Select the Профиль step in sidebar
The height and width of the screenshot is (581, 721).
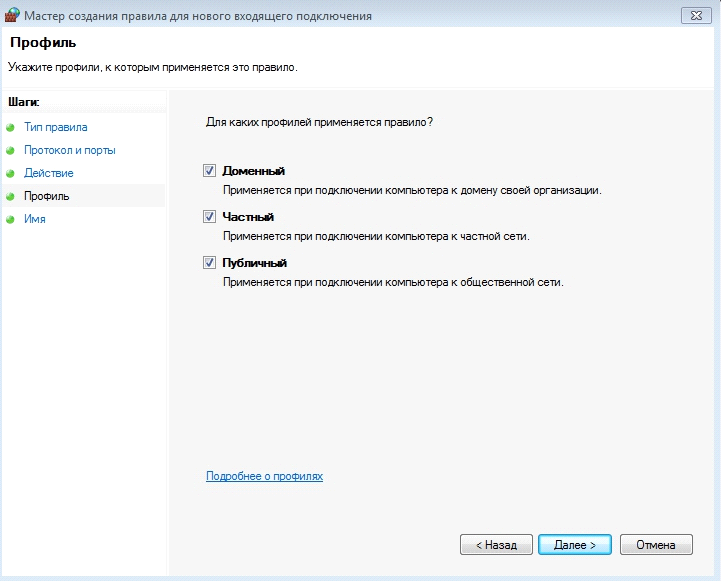(46, 196)
